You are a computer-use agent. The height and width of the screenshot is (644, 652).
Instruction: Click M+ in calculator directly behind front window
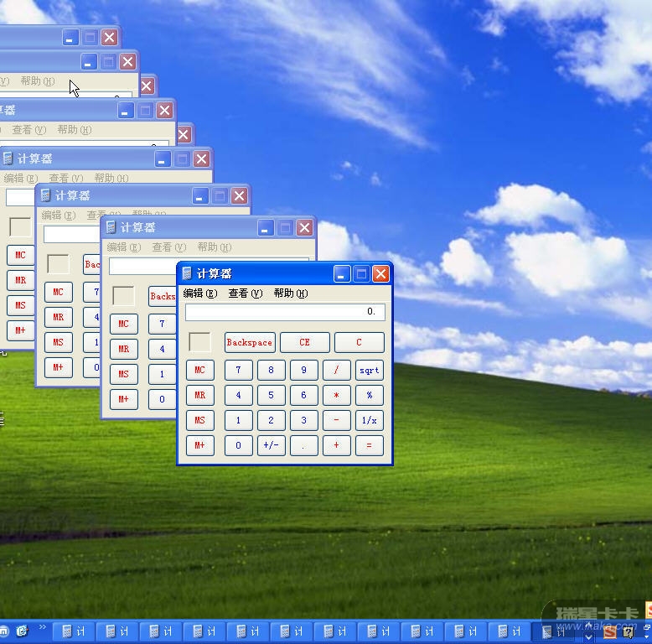(124, 399)
